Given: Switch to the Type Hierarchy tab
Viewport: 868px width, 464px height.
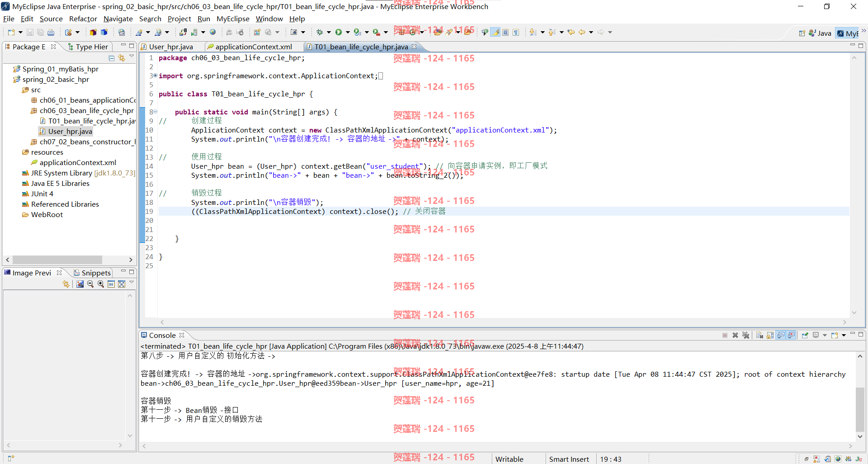Looking at the screenshot, I should pos(88,47).
